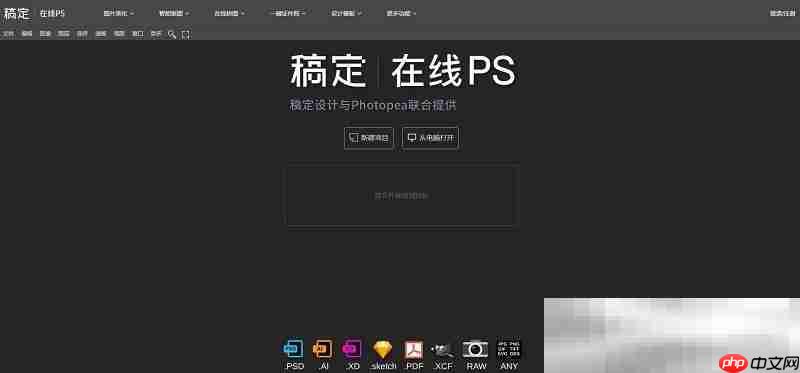
Task: Open the AI format icon
Action: (322, 350)
